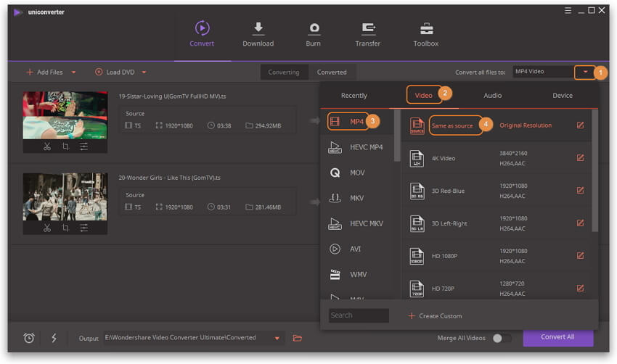This screenshot has height=364, width=617.
Task: Open the Toolbox section
Action: pyautogui.click(x=425, y=34)
